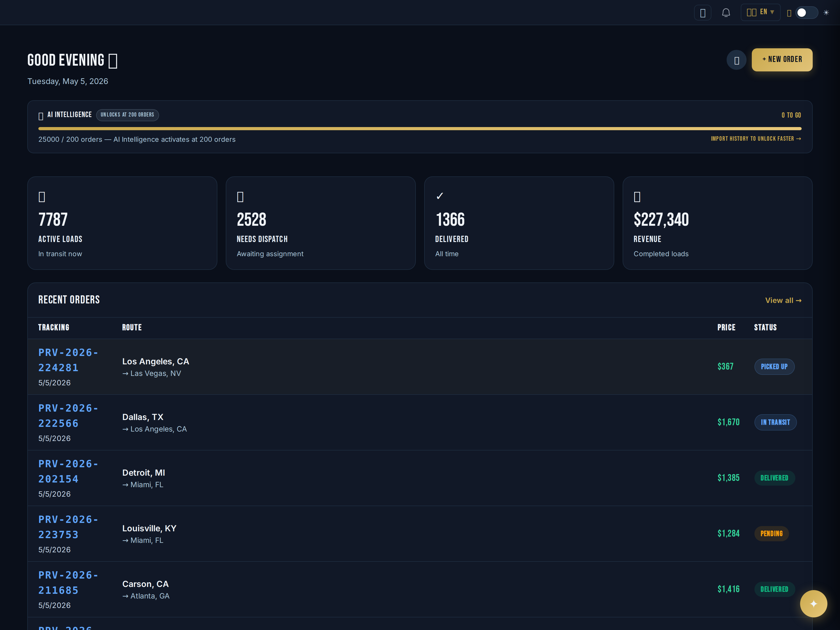
Task: Click the round icon button beside New Order
Action: [736, 60]
